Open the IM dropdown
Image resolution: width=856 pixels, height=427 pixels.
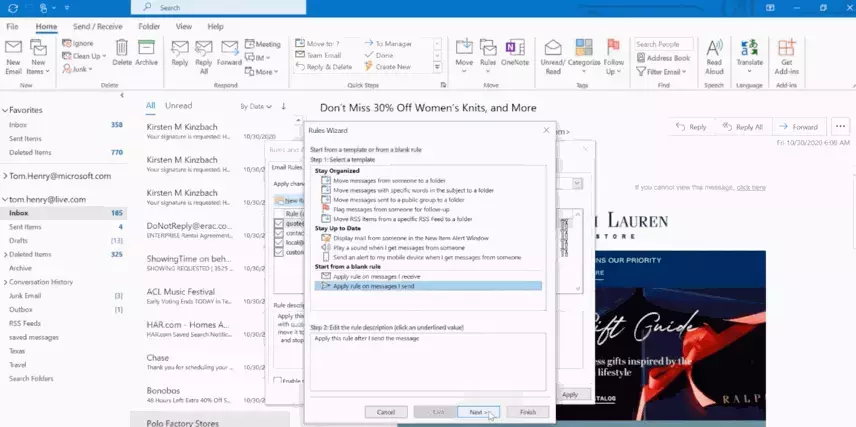coord(258,57)
